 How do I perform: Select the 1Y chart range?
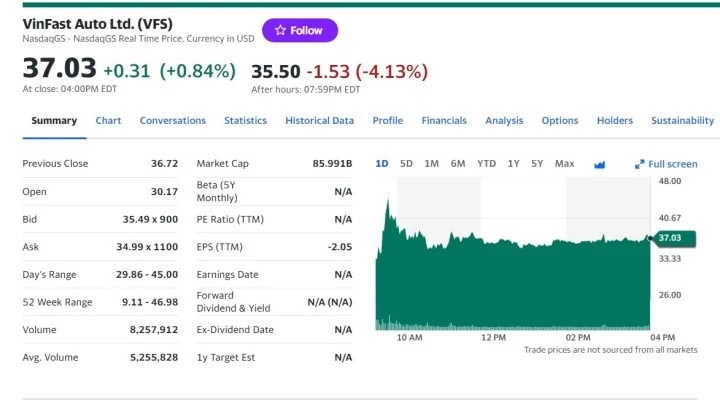513,164
